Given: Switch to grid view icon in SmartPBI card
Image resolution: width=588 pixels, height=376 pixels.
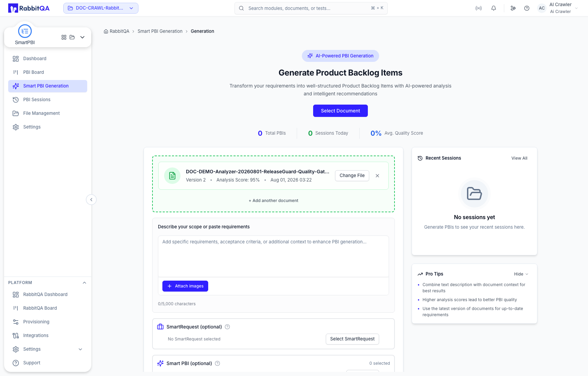Looking at the screenshot, I should [64, 37].
